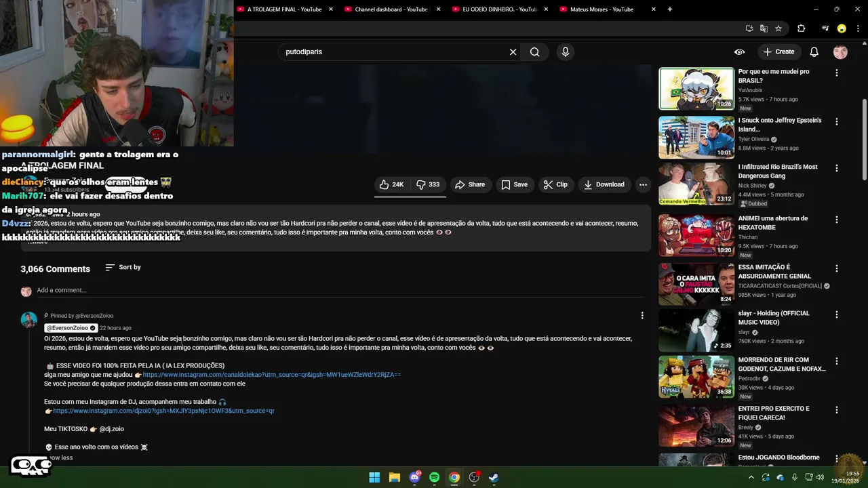Open Steam from taskbar

[x=494, y=477]
